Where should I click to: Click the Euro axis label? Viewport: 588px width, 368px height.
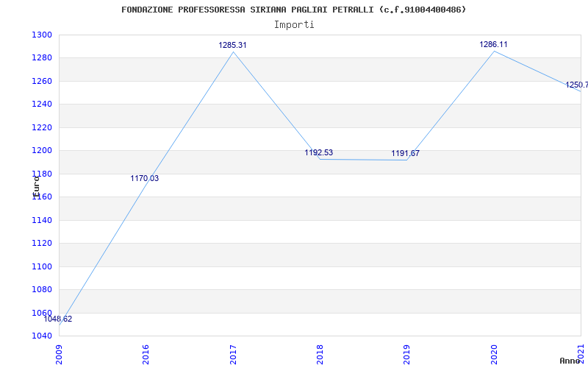36,187
